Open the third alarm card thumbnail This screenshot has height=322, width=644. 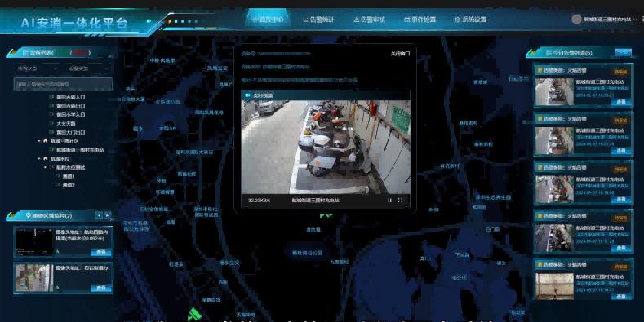554,189
